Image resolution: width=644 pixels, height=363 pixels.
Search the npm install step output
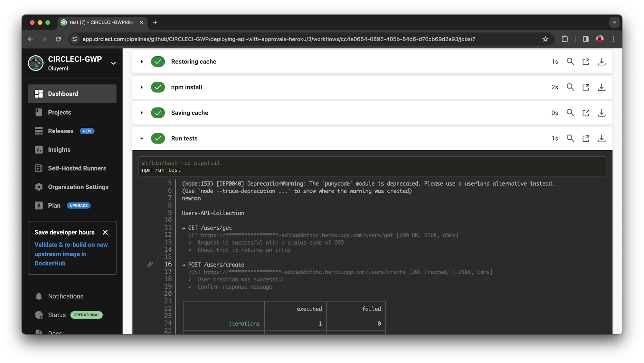tap(570, 87)
